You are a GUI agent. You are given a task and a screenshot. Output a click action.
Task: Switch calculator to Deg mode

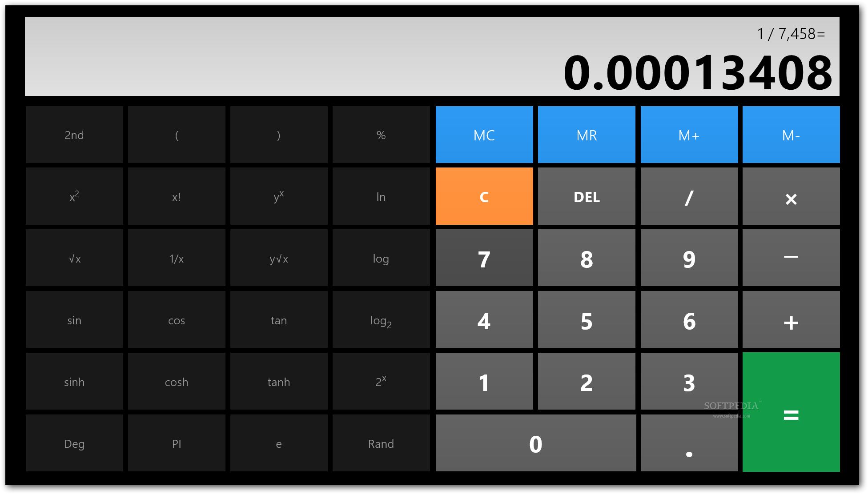pyautogui.click(x=74, y=443)
